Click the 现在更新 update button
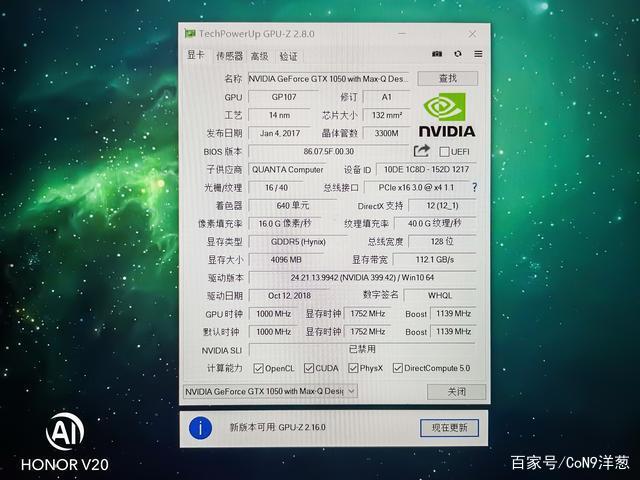640x480 pixels. (449, 428)
